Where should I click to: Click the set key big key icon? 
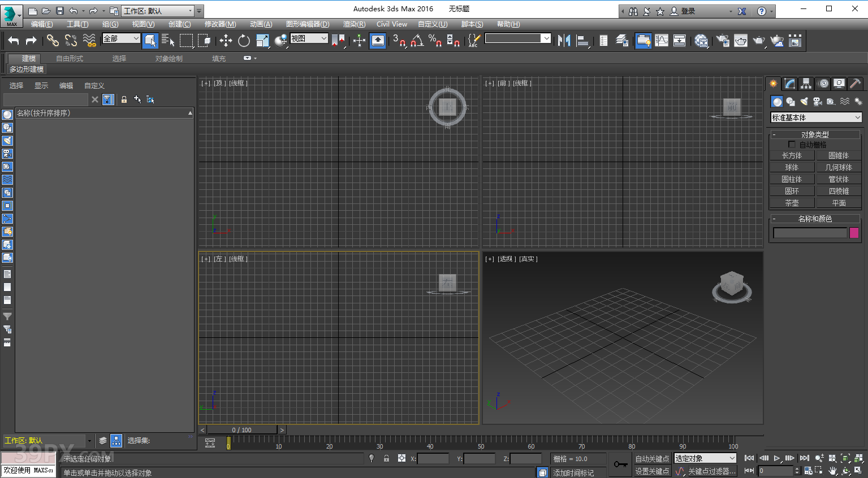coord(620,464)
